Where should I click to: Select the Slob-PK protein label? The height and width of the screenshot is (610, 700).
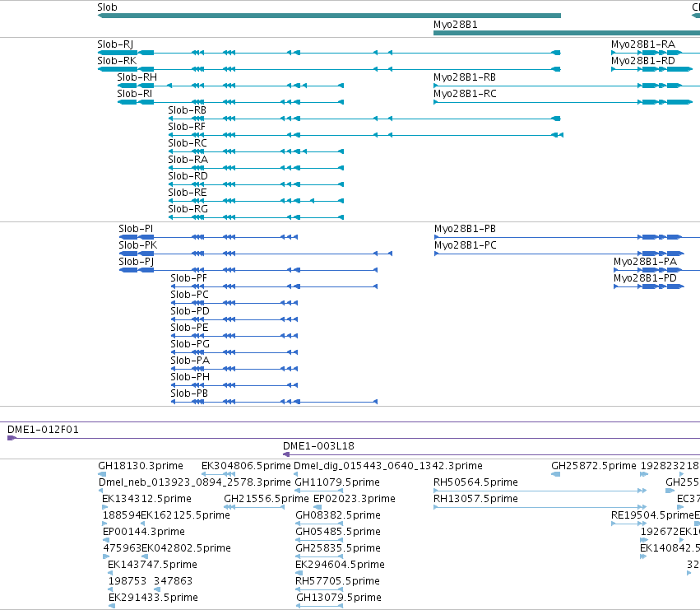[x=138, y=245]
